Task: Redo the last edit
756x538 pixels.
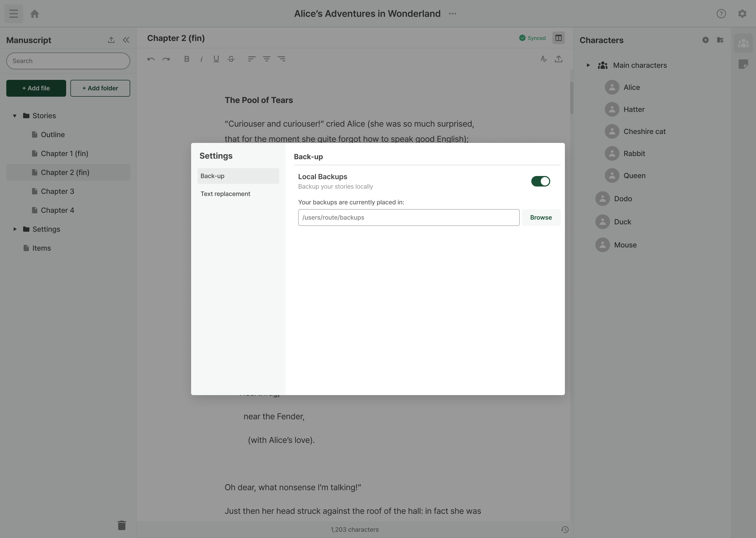Action: (166, 59)
